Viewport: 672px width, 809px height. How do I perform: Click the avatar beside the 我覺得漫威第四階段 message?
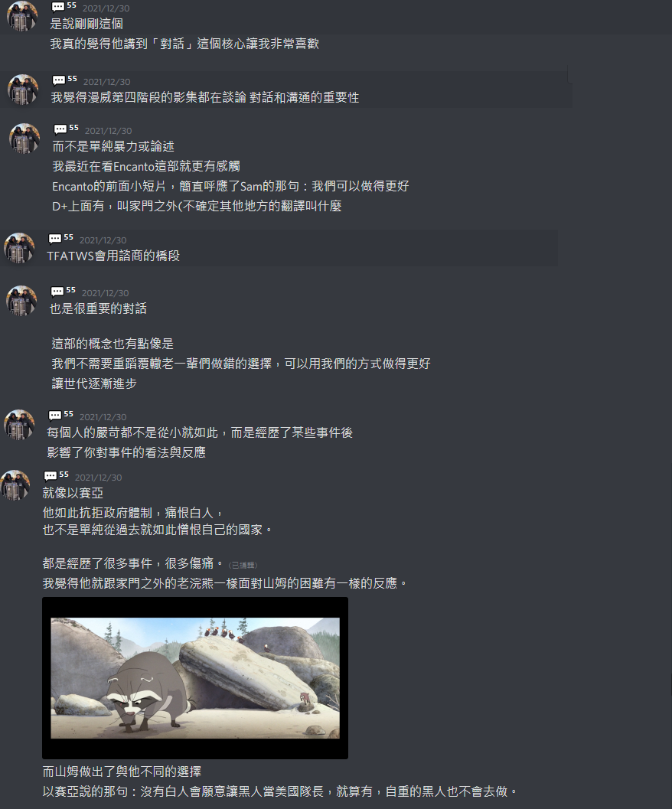click(x=23, y=90)
